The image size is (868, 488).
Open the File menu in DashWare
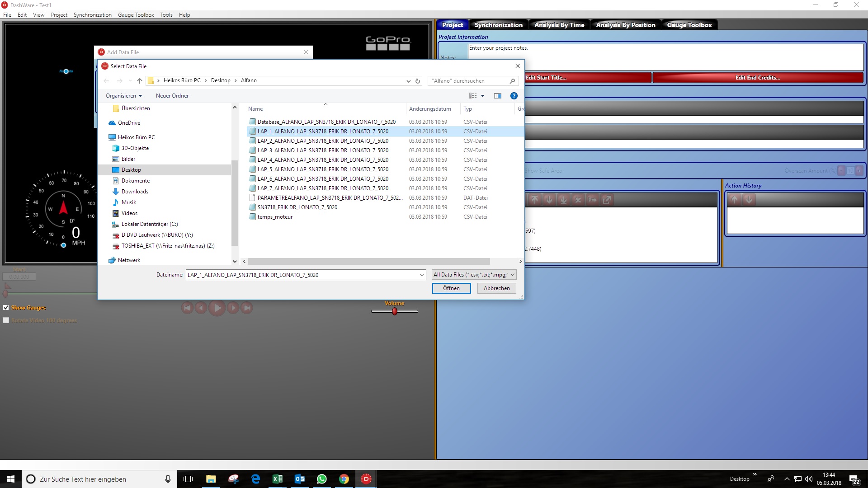click(7, 15)
